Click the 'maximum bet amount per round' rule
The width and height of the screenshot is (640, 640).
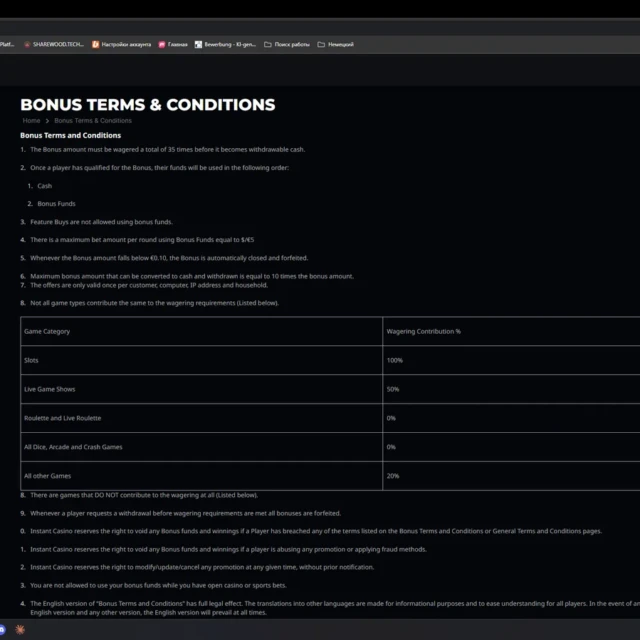142,240
